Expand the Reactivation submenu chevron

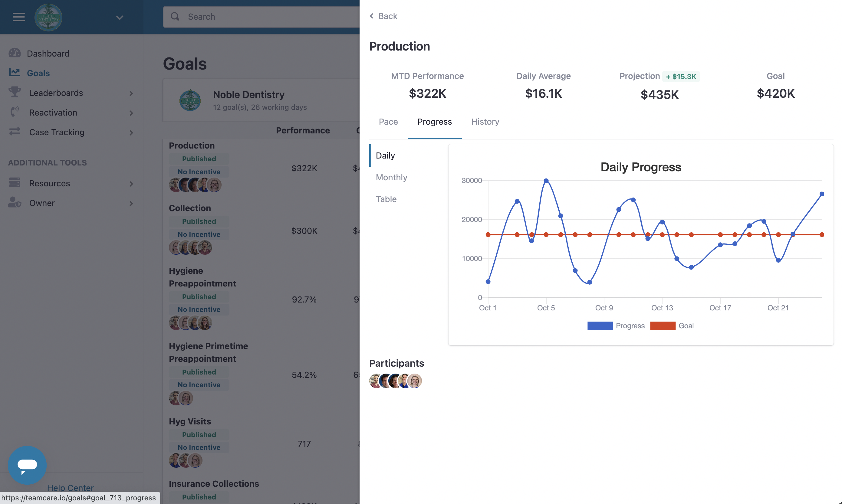(x=131, y=113)
